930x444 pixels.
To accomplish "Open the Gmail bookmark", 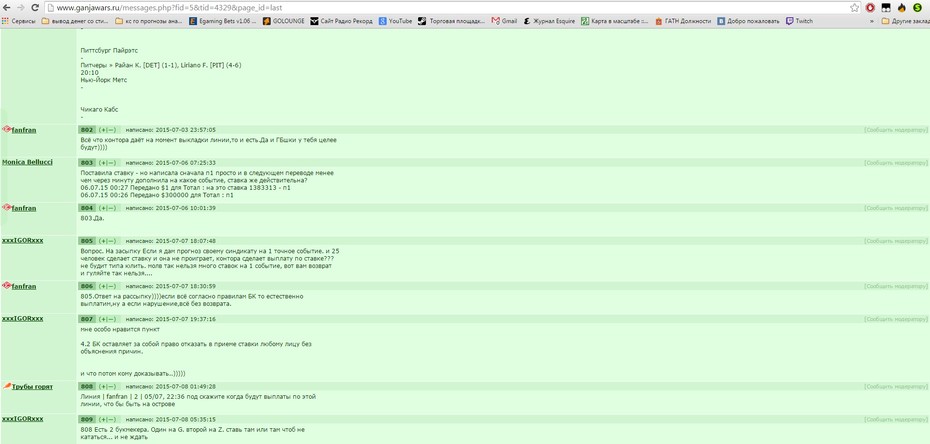I will pos(504,21).
